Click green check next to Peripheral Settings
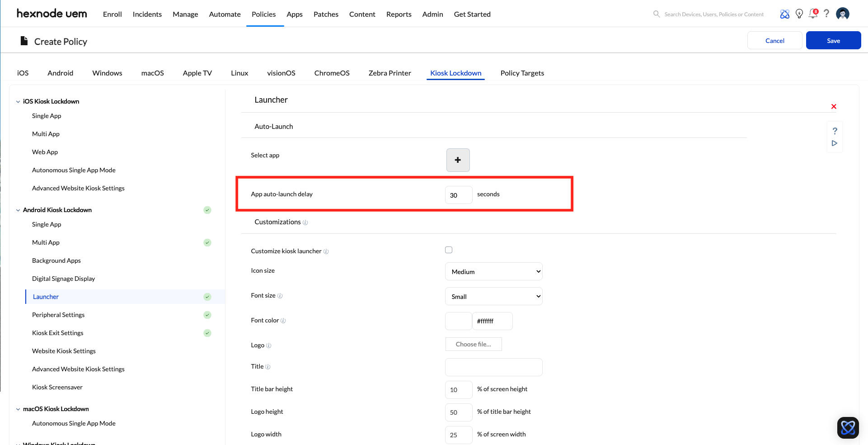Screen dimensions: 868x445 coord(207,315)
